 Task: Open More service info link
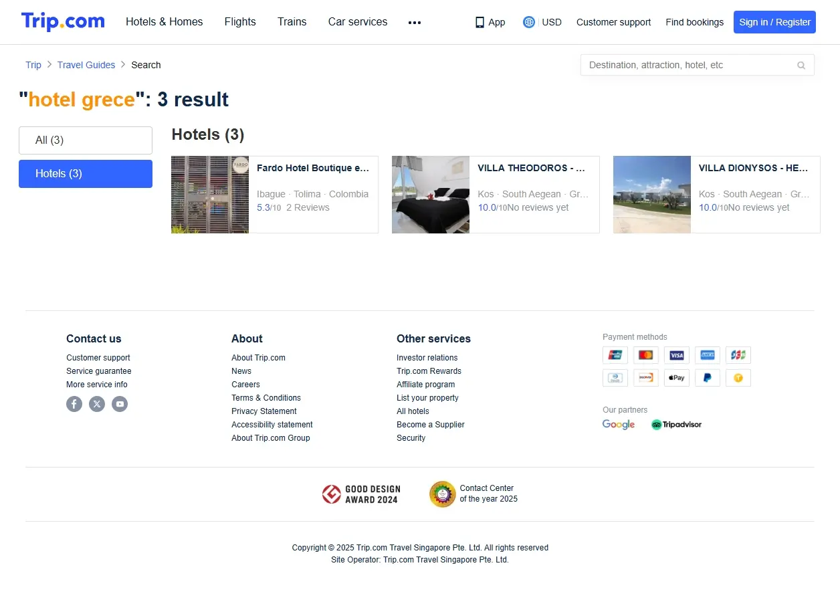tap(97, 385)
